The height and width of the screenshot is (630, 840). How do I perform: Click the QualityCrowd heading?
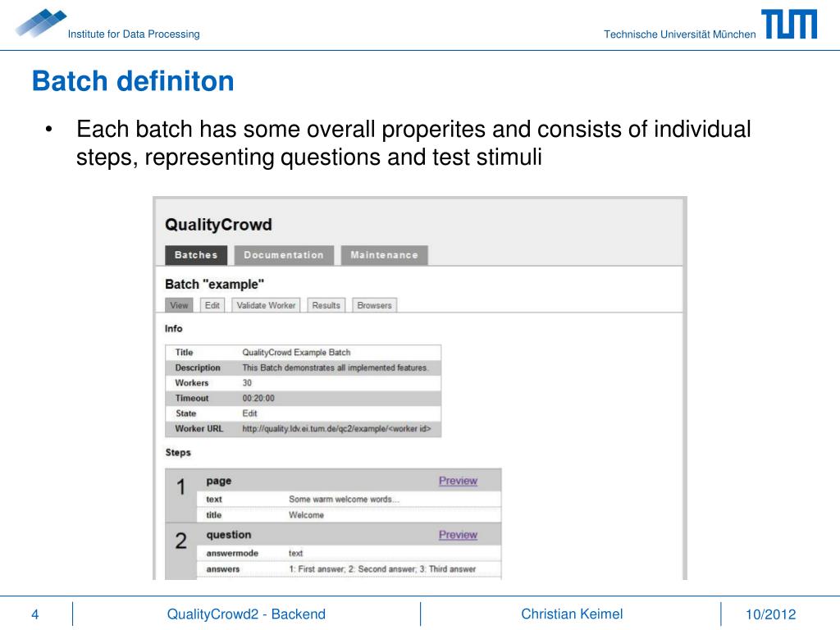pos(218,225)
